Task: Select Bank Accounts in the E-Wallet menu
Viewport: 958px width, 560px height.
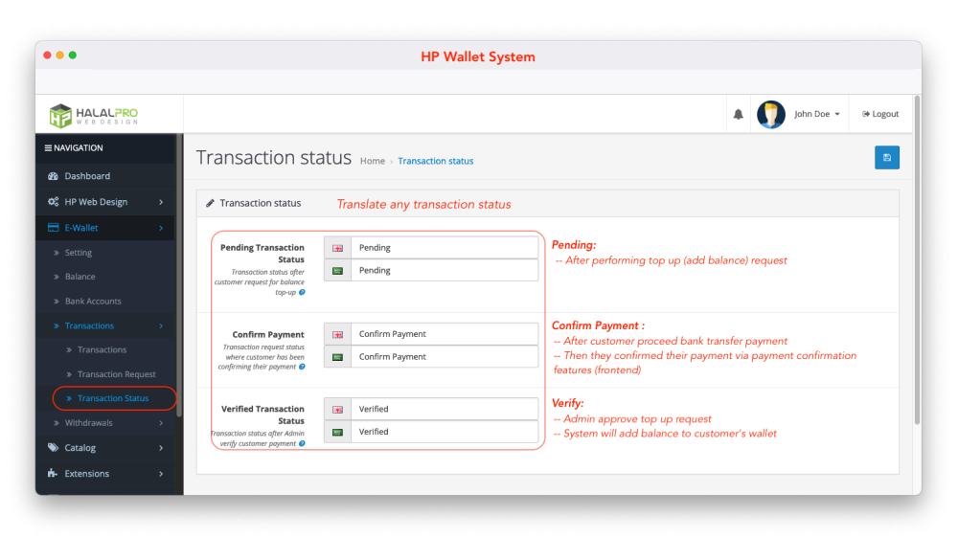Action: tap(93, 302)
